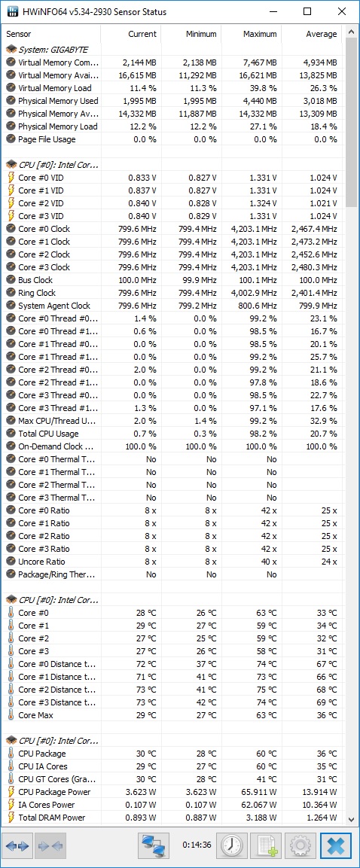The width and height of the screenshot is (360, 868).
Task: Start logging with the sheet-plus icon
Action: point(266,846)
